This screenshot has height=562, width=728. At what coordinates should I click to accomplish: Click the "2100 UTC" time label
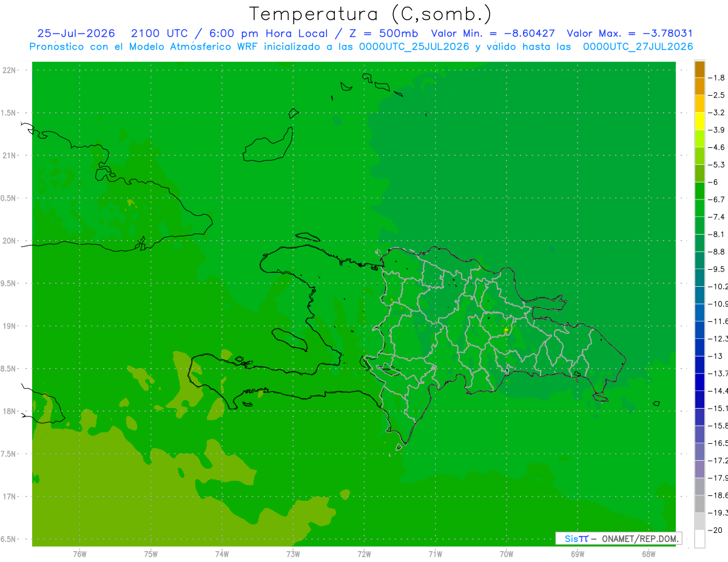[x=160, y=33]
